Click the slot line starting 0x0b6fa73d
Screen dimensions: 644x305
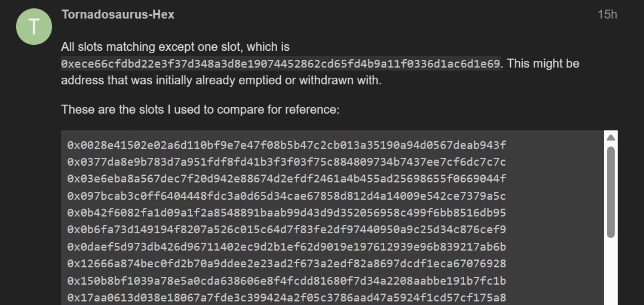(287, 230)
